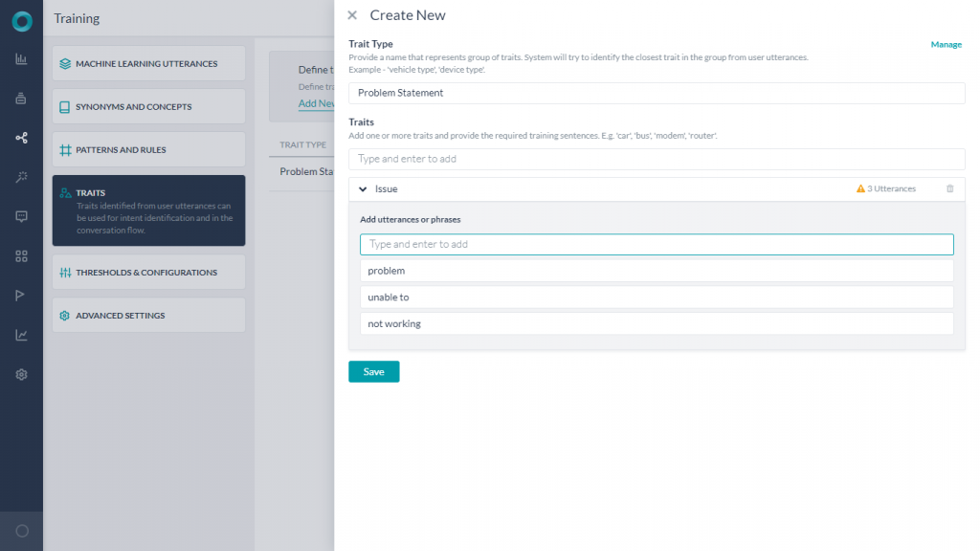The width and height of the screenshot is (980, 551).
Task: Open the apps grid icon
Action: coord(21,255)
